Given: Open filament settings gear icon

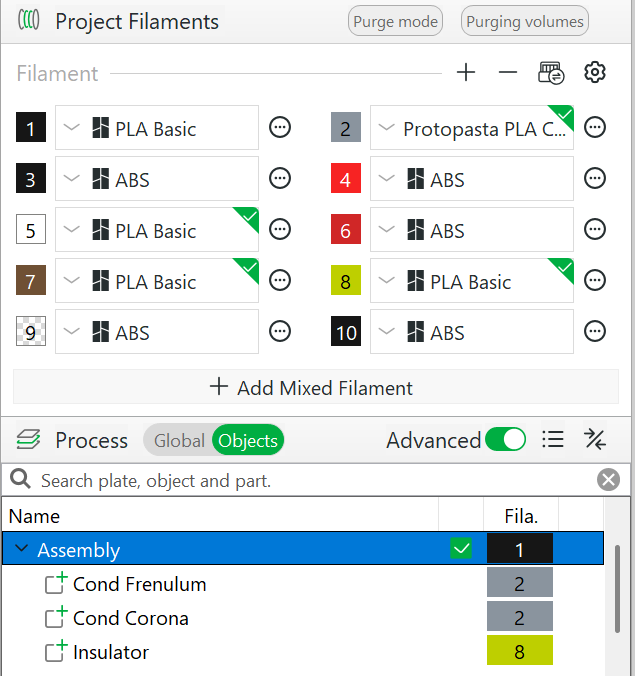Looking at the screenshot, I should [x=595, y=72].
